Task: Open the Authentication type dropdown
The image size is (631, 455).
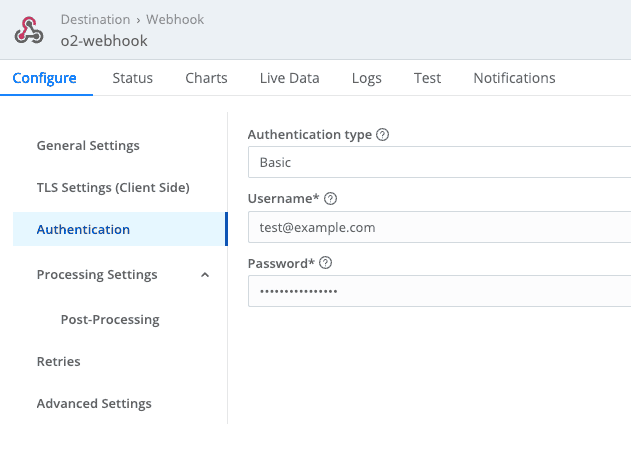Action: (439, 162)
